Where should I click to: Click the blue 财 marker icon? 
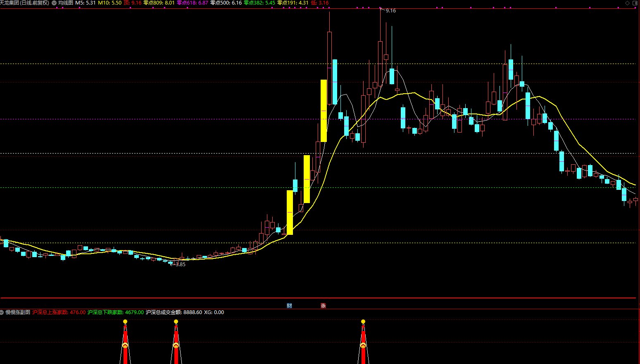click(x=289, y=306)
